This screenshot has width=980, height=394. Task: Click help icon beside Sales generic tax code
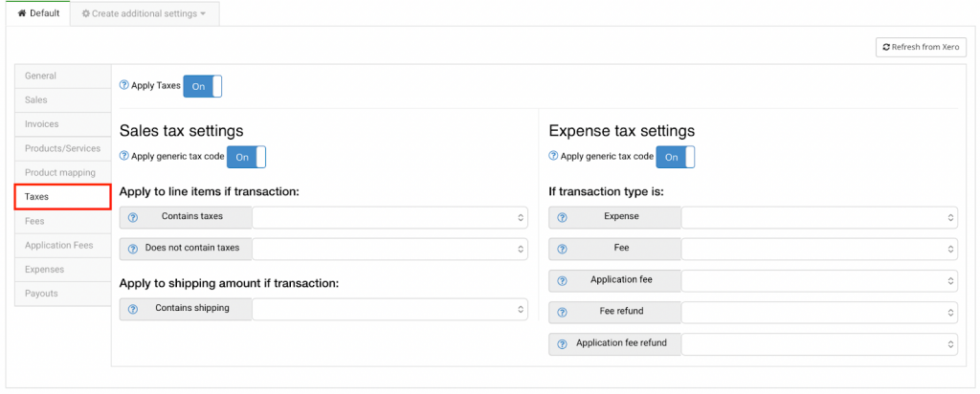click(x=124, y=157)
